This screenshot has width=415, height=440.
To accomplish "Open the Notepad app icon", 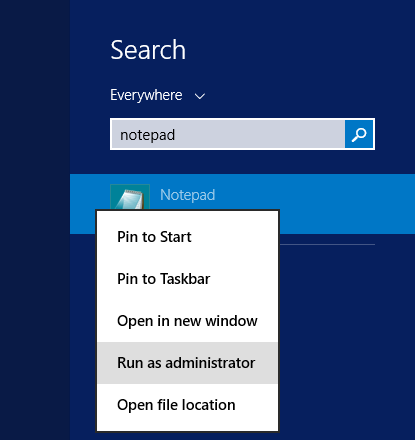I will pos(130,197).
